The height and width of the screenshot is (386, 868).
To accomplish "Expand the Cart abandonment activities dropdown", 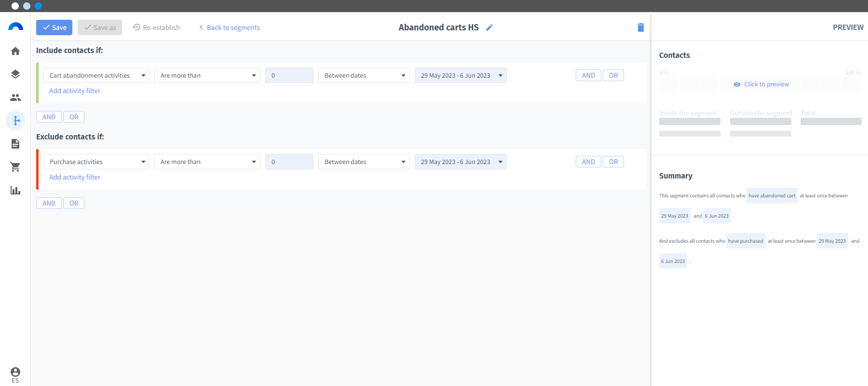I will pyautogui.click(x=96, y=75).
